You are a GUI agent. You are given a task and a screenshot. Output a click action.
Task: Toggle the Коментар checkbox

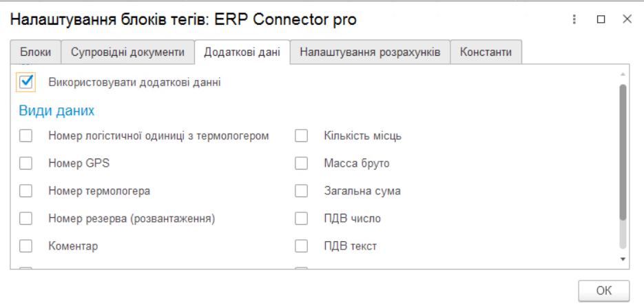click(26, 246)
